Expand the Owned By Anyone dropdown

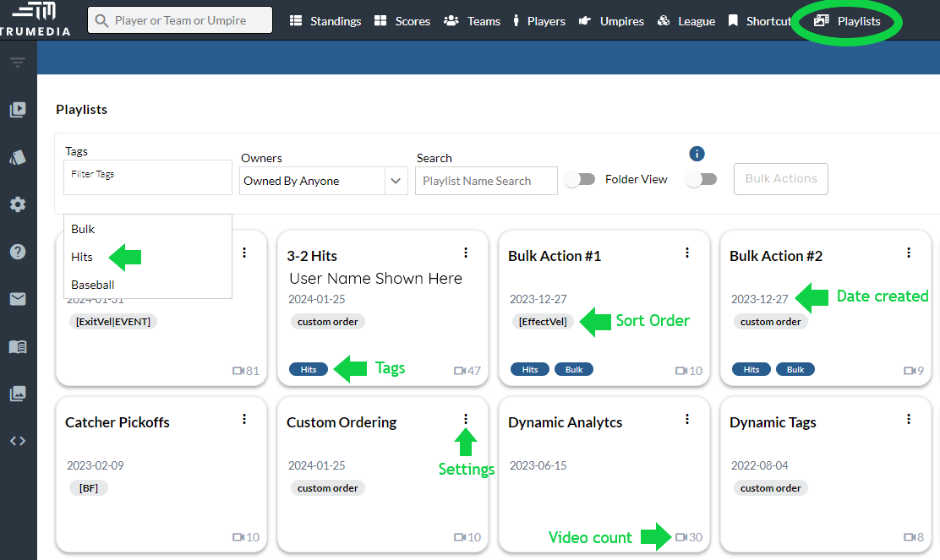click(x=396, y=181)
